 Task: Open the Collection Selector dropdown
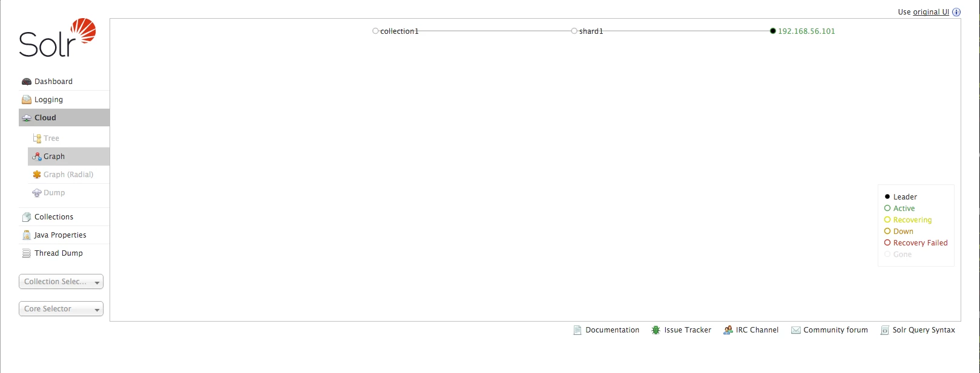[x=61, y=282]
